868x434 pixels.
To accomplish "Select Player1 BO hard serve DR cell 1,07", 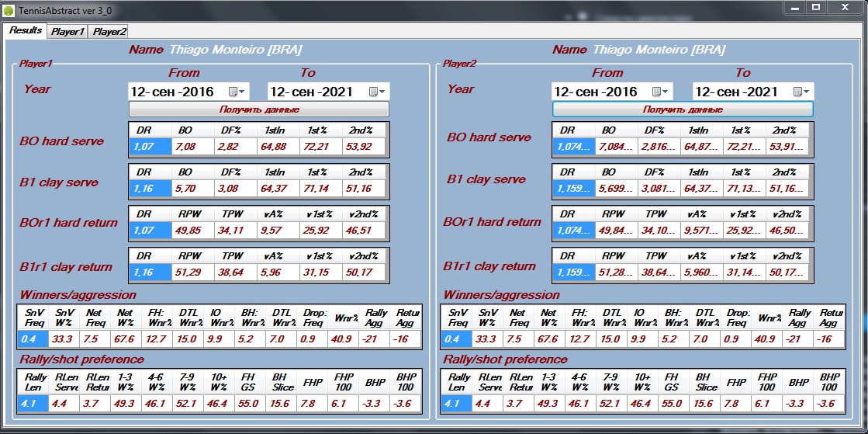I will [x=150, y=147].
